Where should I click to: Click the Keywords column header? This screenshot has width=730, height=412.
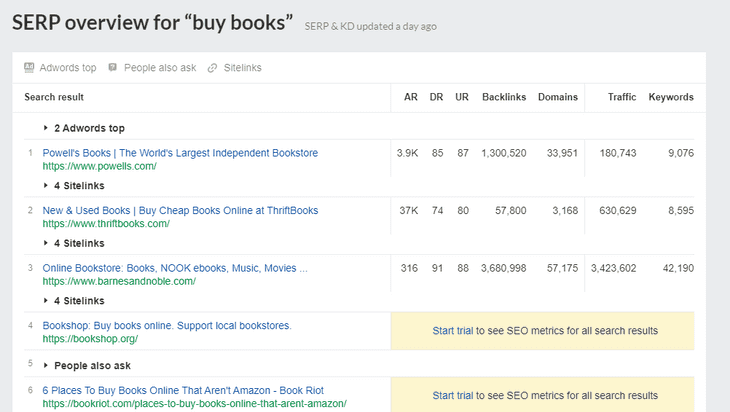670,97
